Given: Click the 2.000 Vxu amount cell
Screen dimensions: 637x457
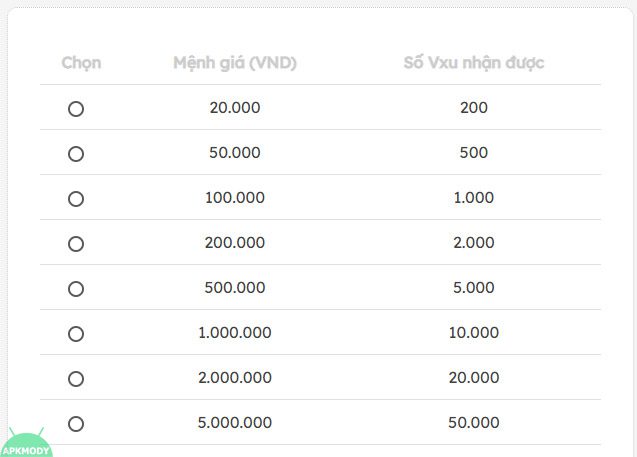Looking at the screenshot, I should point(474,243).
